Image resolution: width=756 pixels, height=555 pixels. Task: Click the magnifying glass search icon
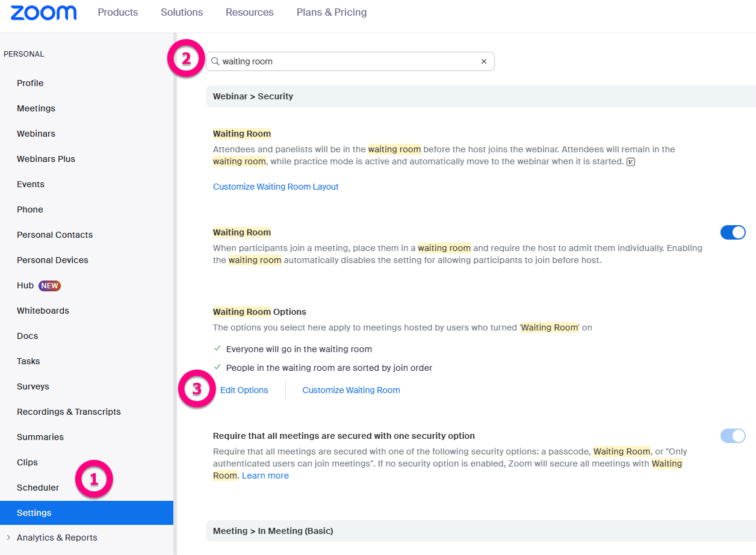215,61
